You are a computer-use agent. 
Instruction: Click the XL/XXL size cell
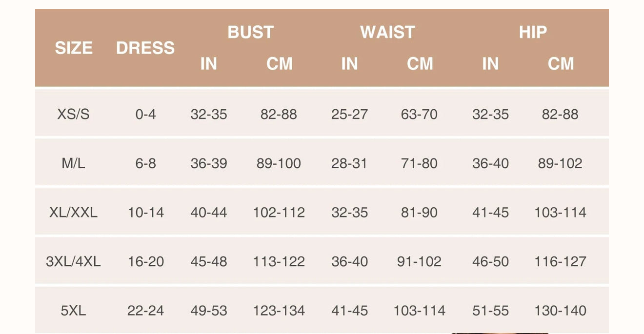(74, 213)
